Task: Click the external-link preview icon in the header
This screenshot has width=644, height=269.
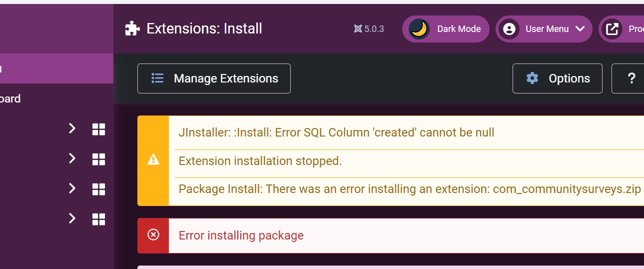Action: [x=612, y=29]
